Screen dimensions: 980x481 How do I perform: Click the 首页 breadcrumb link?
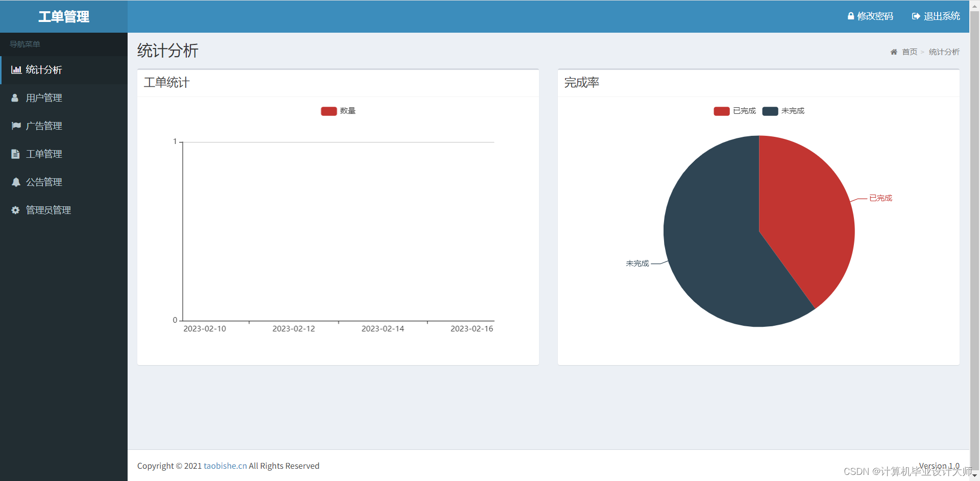coord(910,52)
